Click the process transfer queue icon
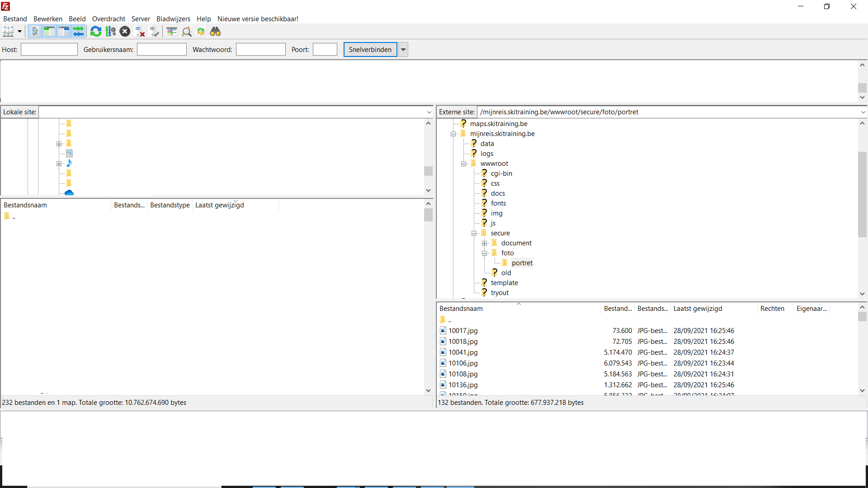868x488 pixels. pyautogui.click(x=110, y=32)
